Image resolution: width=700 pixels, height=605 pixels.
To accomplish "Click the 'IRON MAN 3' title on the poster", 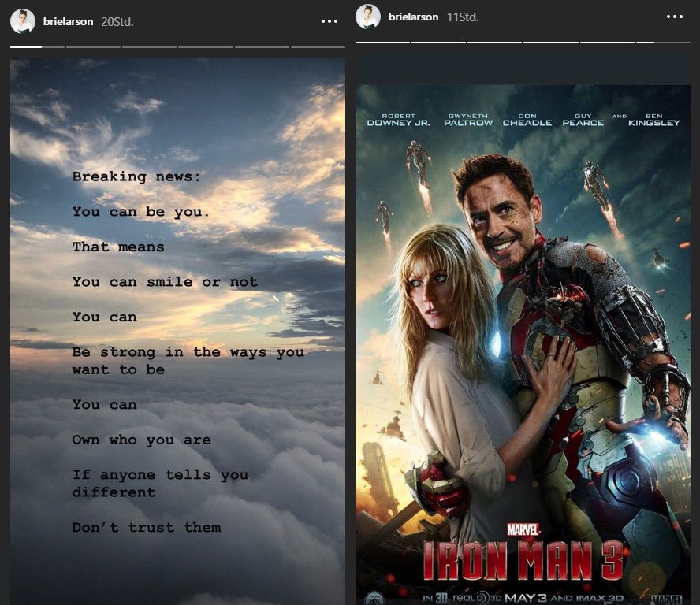I will [x=523, y=560].
